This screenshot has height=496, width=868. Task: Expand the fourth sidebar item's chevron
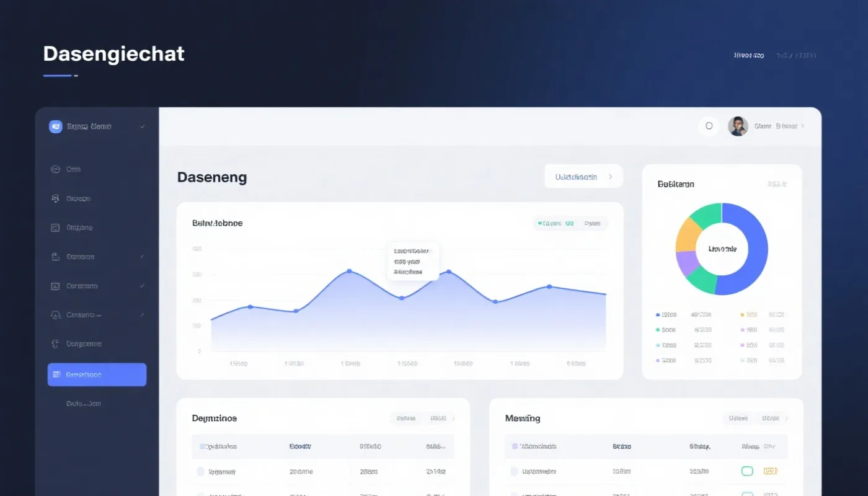[143, 257]
